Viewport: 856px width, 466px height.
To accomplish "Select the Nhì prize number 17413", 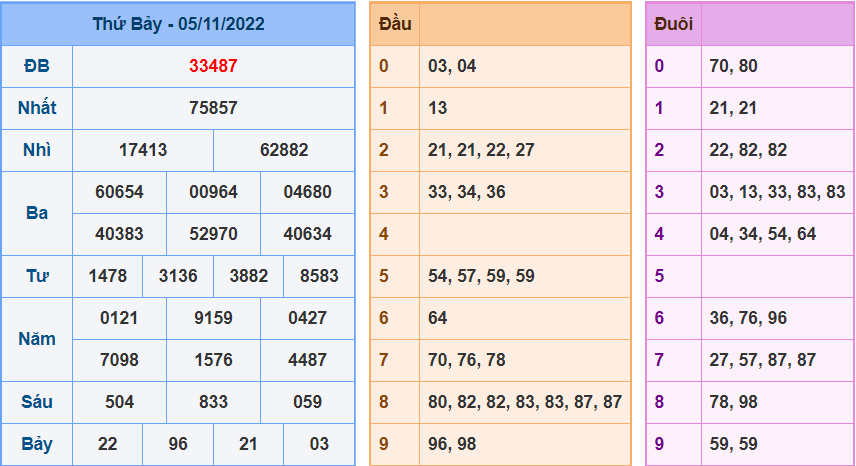I will point(143,150).
